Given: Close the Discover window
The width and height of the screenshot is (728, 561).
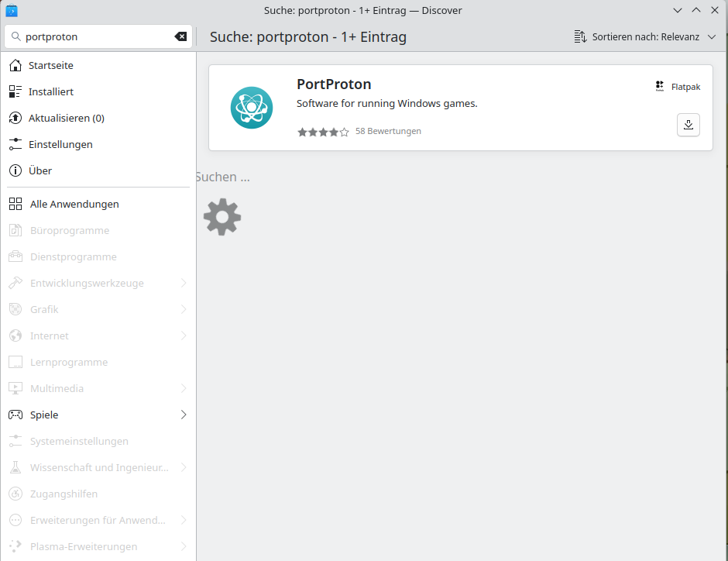Looking at the screenshot, I should (x=715, y=10).
